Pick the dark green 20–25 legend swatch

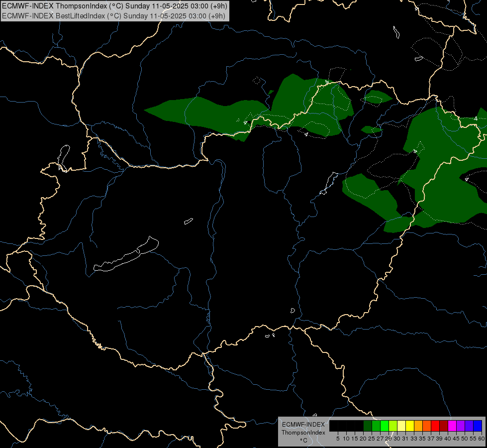(368, 426)
